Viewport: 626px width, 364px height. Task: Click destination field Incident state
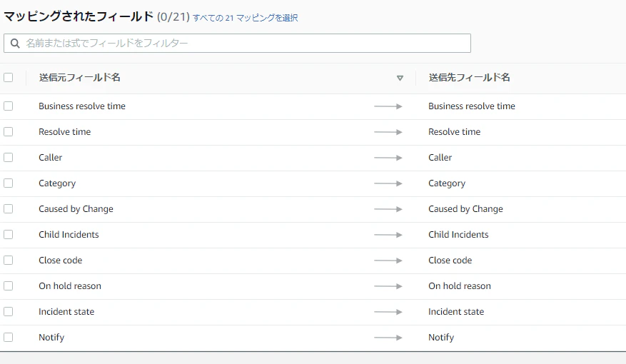(x=456, y=311)
